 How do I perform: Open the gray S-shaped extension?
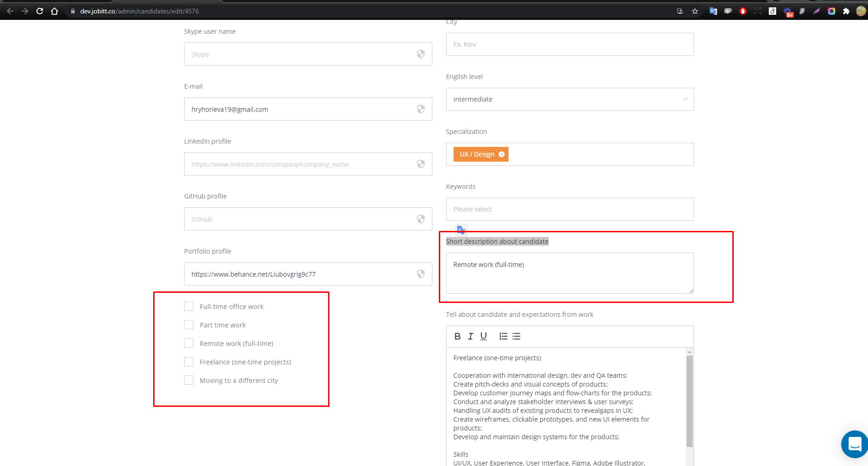[x=802, y=11]
